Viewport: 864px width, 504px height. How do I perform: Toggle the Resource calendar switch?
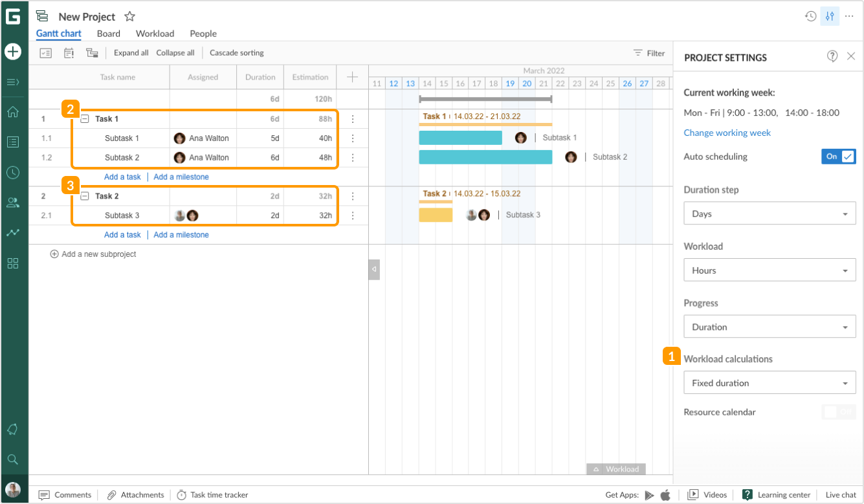[x=839, y=412]
